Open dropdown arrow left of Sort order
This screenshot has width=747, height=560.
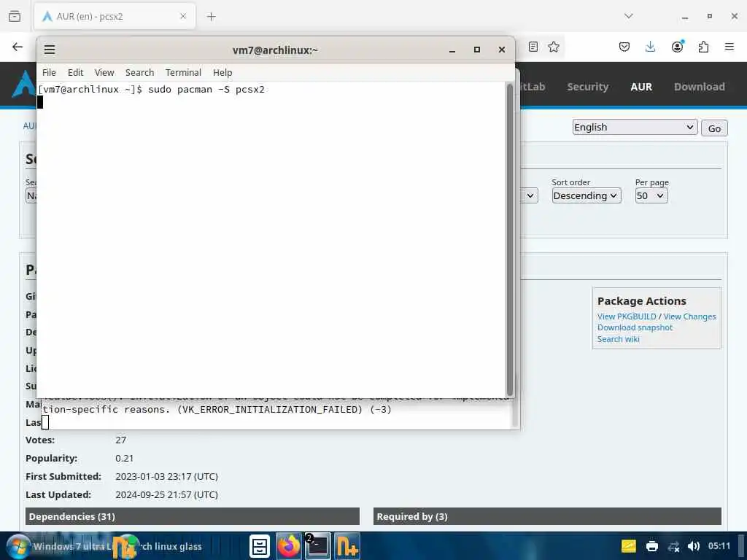coord(531,195)
